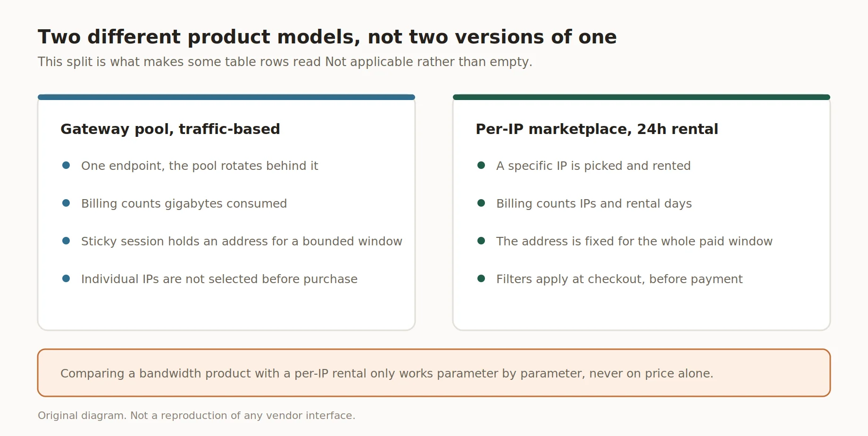Screen dimensions: 868x436
Task: Click the blue bullet beside 'One endpoint, the pool rotates'
Action: click(x=66, y=165)
